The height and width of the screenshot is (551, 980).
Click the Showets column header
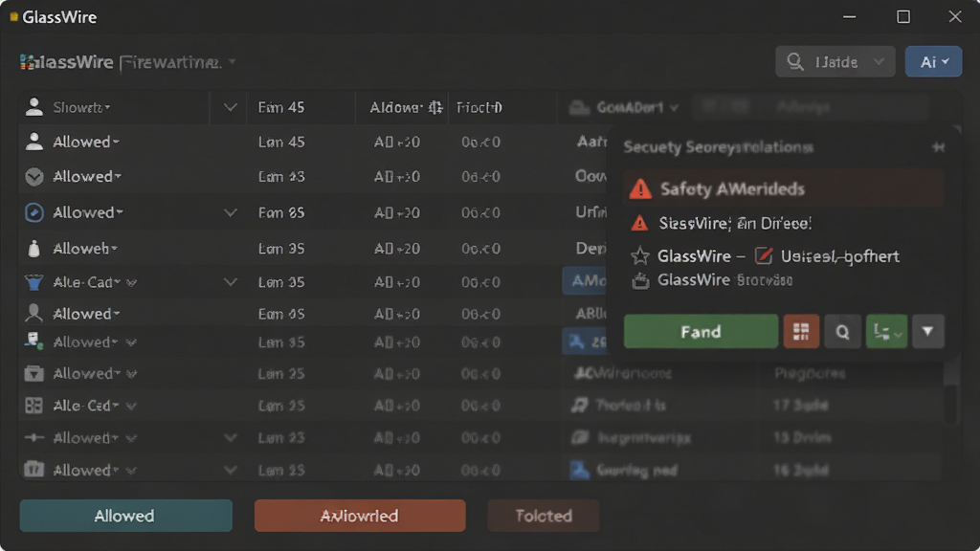pos(81,107)
